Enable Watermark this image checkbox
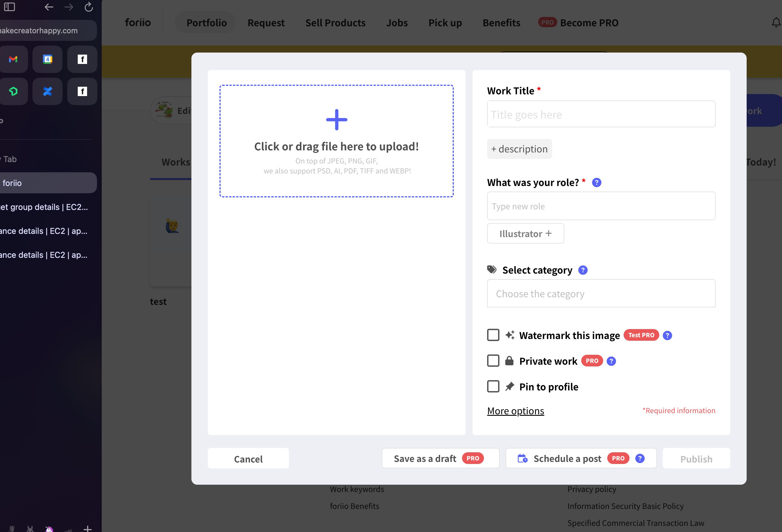 [493, 335]
